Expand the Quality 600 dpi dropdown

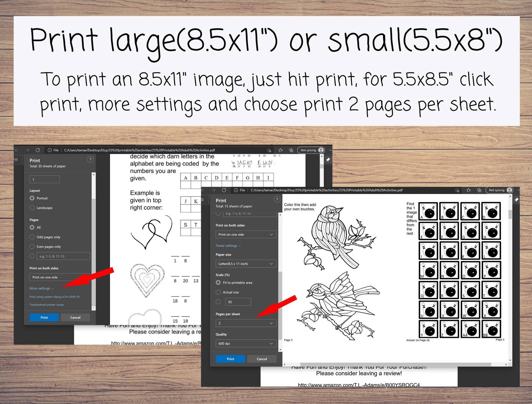tap(246, 343)
